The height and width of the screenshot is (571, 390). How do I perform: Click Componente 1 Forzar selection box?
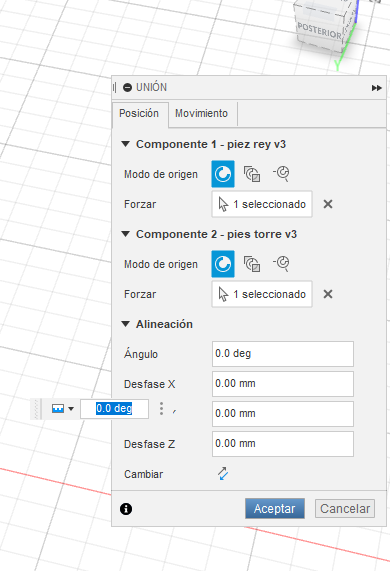(x=262, y=204)
